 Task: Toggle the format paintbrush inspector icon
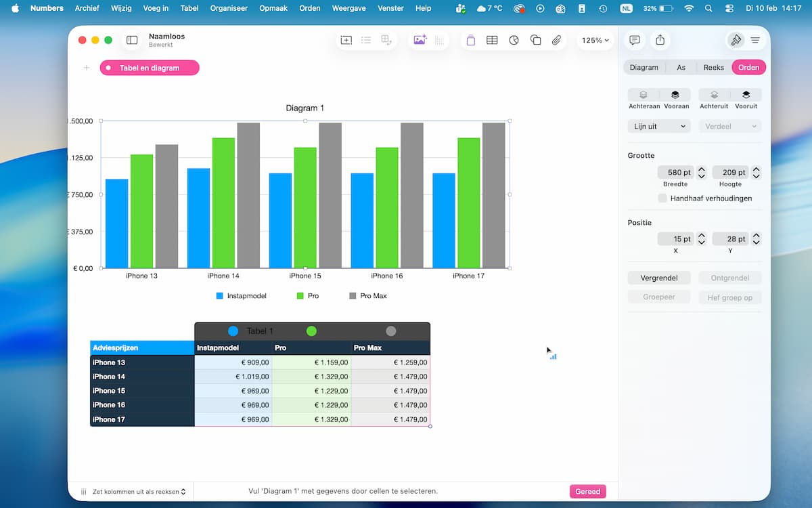tap(736, 41)
